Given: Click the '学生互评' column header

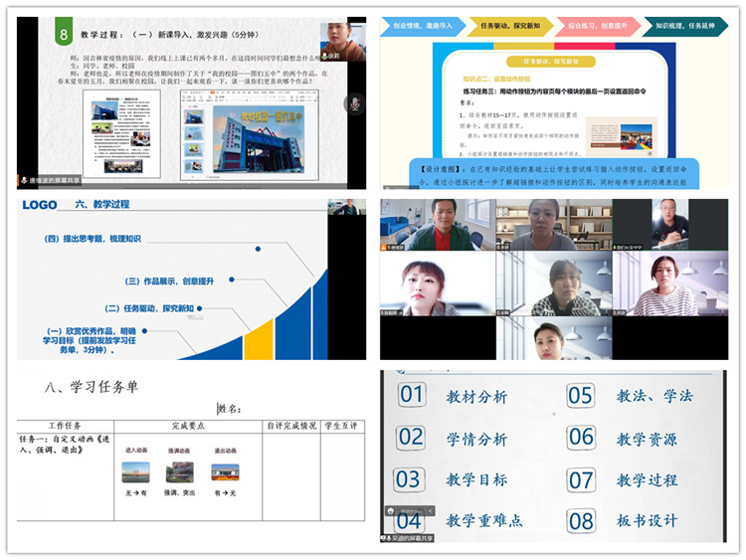Looking at the screenshot, I should pos(341,426).
